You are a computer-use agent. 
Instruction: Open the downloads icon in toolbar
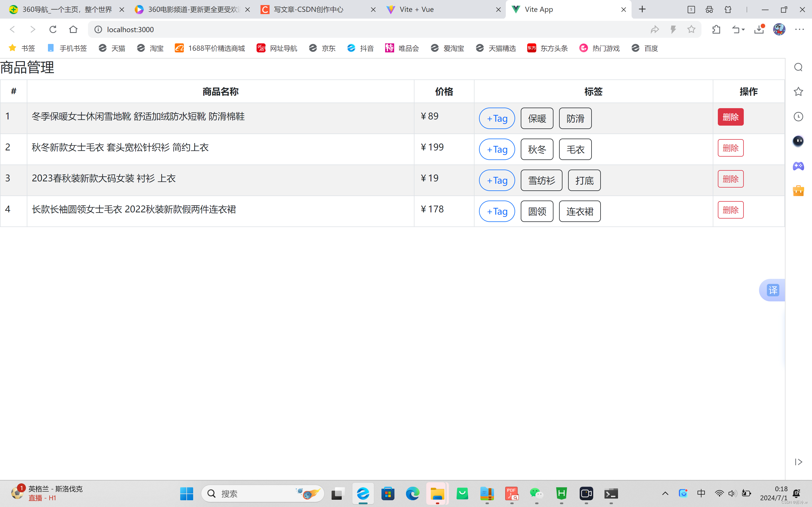coord(759,30)
